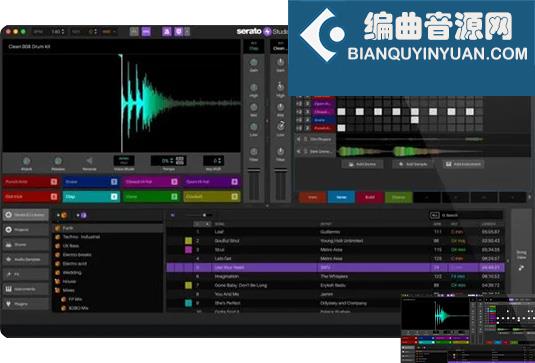The image size is (535, 363).
Task: Collapse the Mixes crate
Action: [x=58, y=290]
